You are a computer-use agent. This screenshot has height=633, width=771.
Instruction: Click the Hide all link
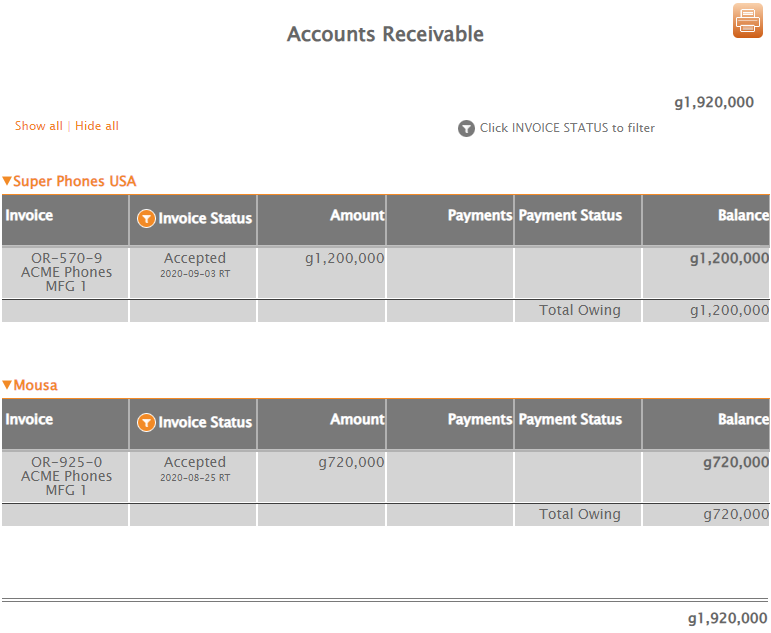pyautogui.click(x=97, y=126)
